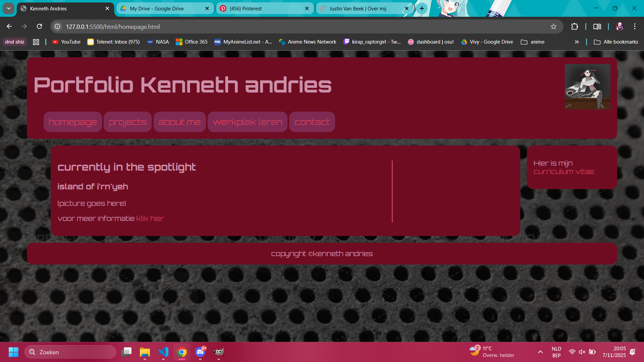Screen dimensions: 644x362
Task: Open the anime bookmarks folder
Action: click(x=533, y=42)
